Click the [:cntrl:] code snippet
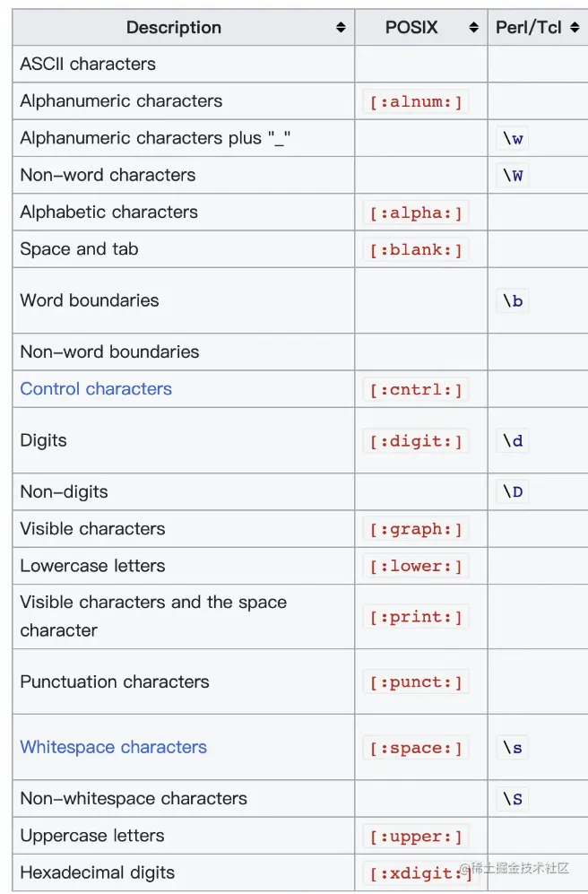This screenshot has height=894, width=588. pyautogui.click(x=416, y=389)
